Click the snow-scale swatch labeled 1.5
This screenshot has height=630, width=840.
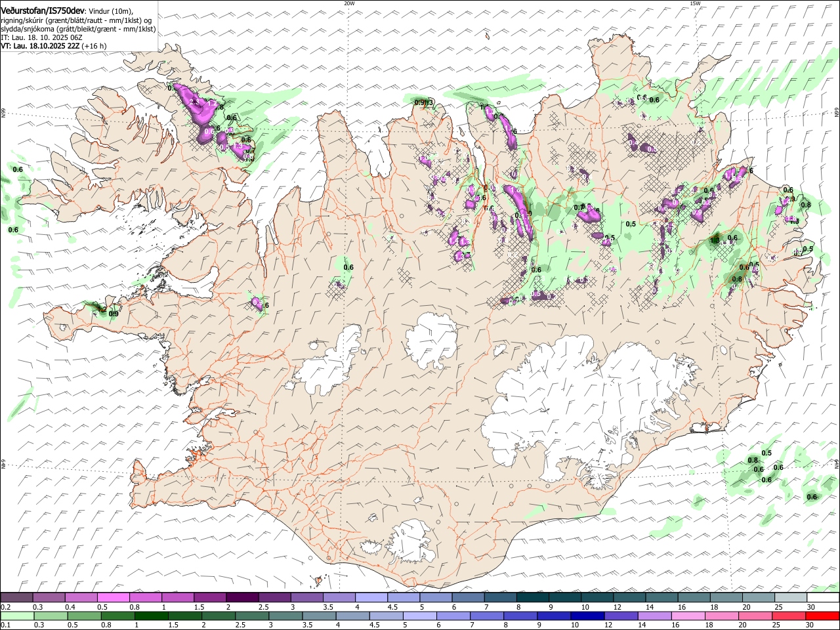[210, 597]
